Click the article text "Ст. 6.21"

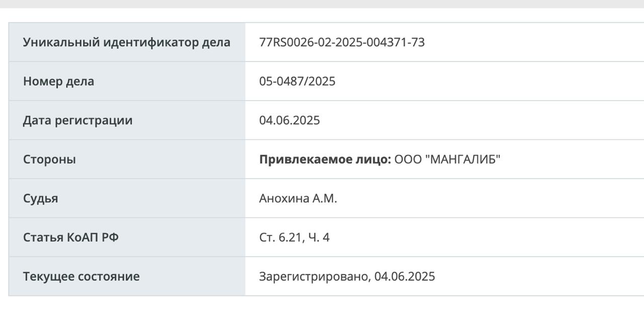(281, 237)
